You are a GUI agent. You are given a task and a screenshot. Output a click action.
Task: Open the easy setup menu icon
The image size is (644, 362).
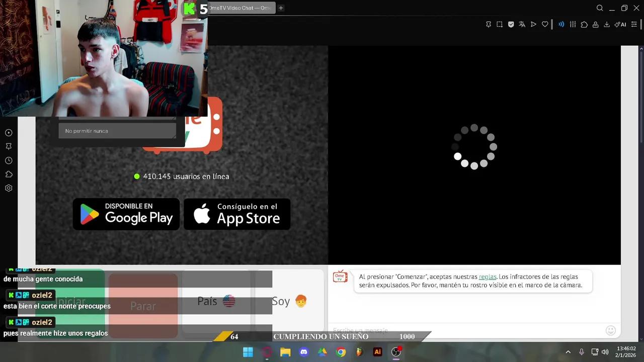[x=634, y=24]
